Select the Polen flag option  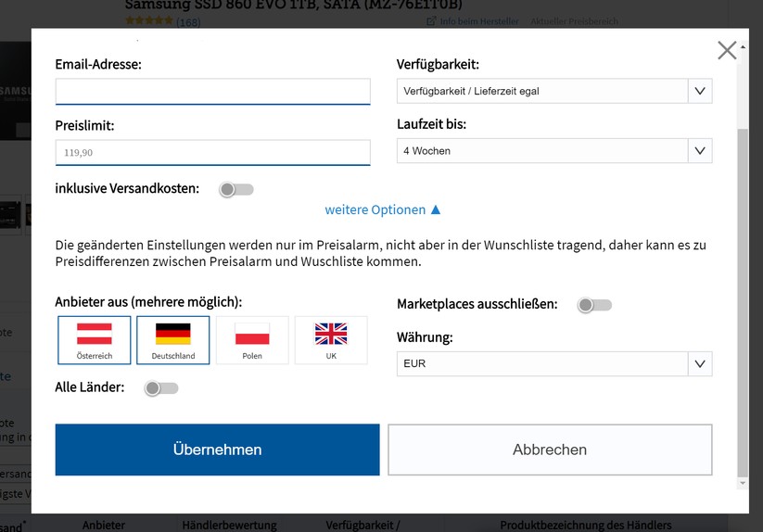(252, 339)
